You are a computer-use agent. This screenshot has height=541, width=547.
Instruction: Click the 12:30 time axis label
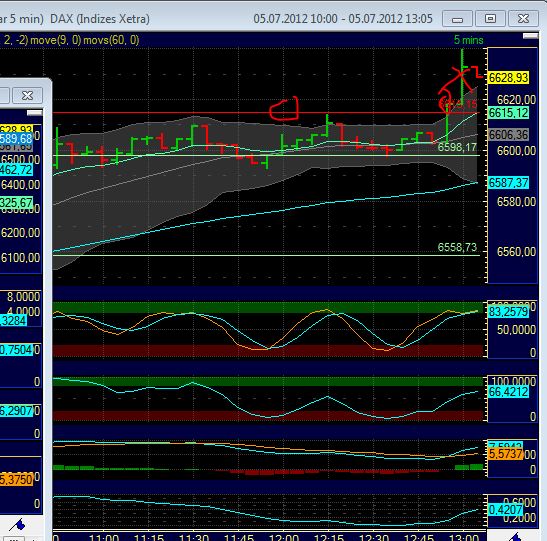point(374,537)
